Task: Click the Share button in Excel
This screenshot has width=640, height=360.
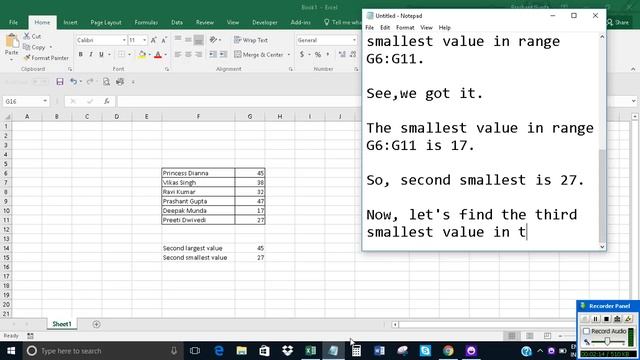Action: click(x=618, y=22)
